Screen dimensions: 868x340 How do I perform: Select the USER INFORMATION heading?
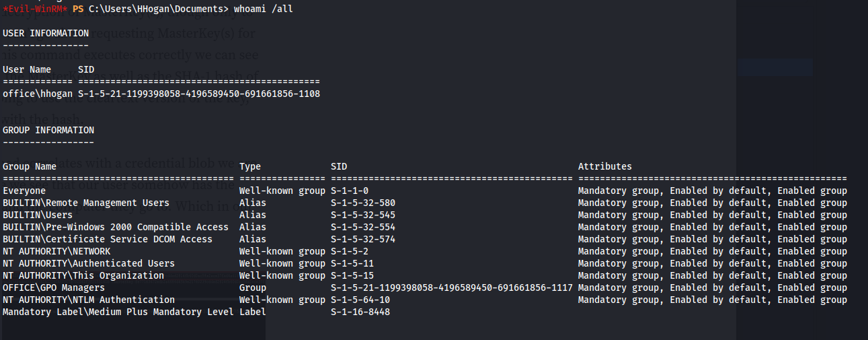(46, 33)
